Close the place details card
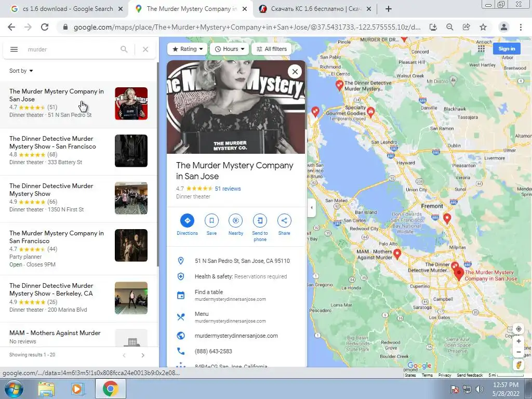 click(x=295, y=72)
